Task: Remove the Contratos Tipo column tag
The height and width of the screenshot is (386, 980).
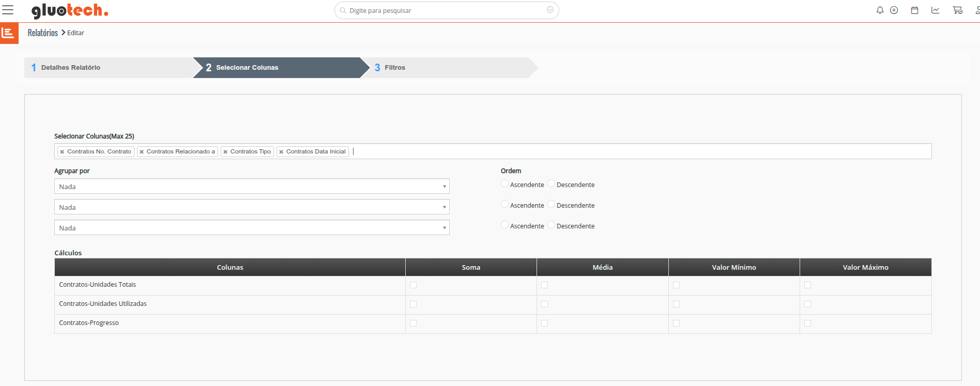Action: tap(225, 152)
